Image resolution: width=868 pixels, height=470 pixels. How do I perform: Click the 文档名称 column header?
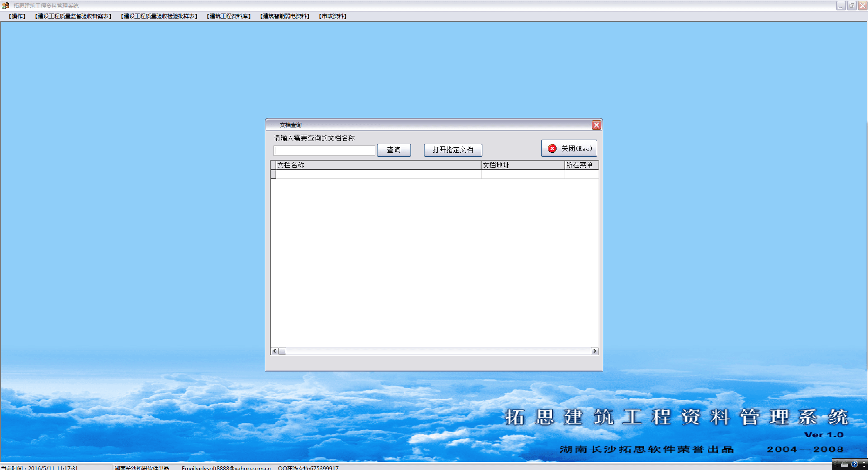click(378, 165)
